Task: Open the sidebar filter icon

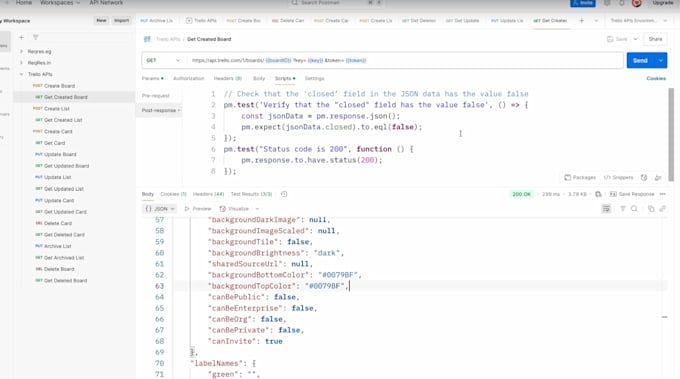Action: [36, 37]
